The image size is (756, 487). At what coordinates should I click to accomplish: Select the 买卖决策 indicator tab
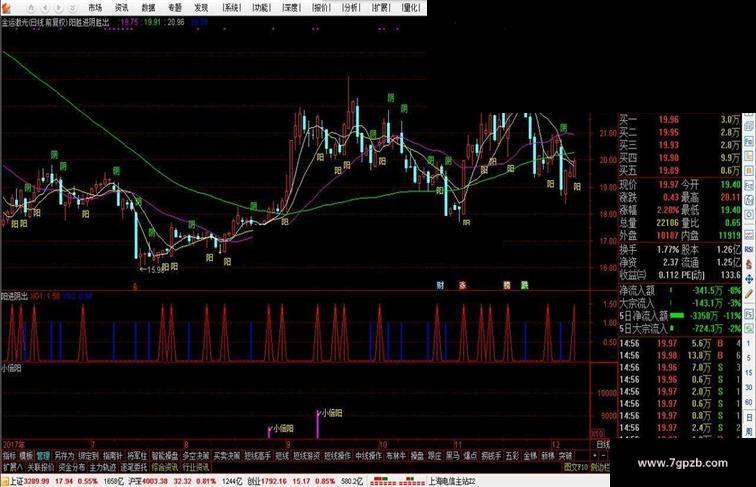tap(226, 456)
